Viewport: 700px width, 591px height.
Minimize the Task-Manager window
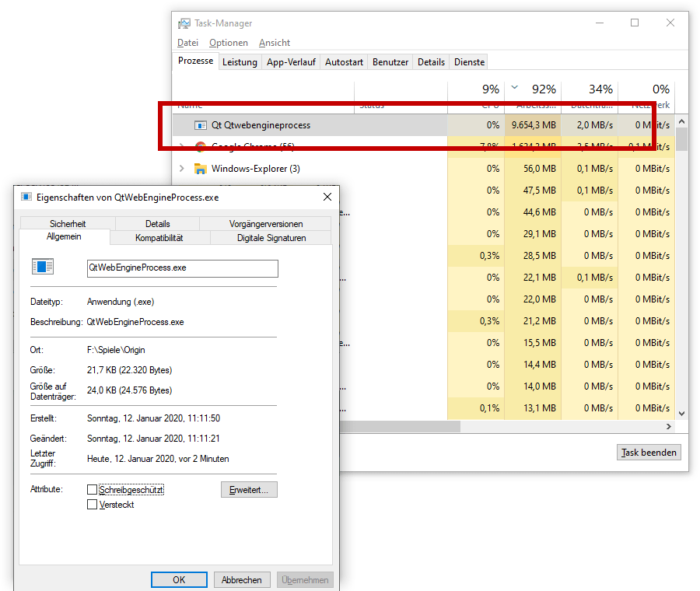coord(599,23)
